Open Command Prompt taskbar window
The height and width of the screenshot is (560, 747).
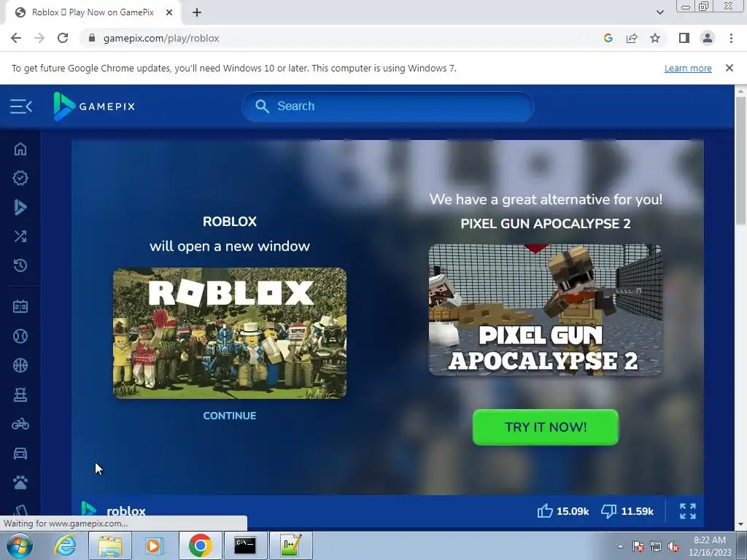(245, 545)
